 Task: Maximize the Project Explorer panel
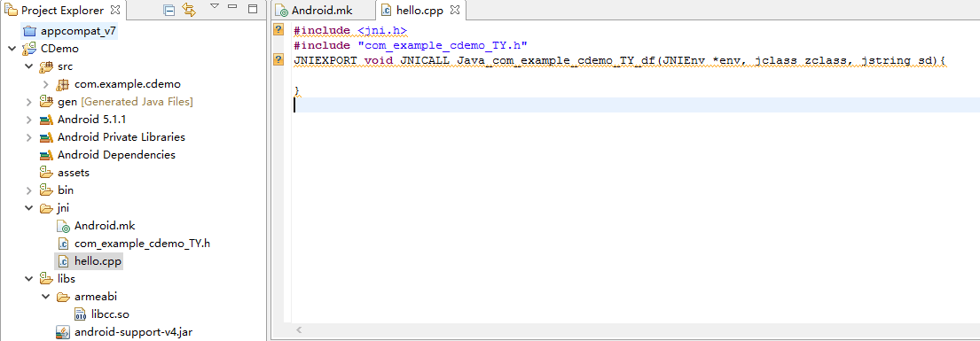coord(253,9)
